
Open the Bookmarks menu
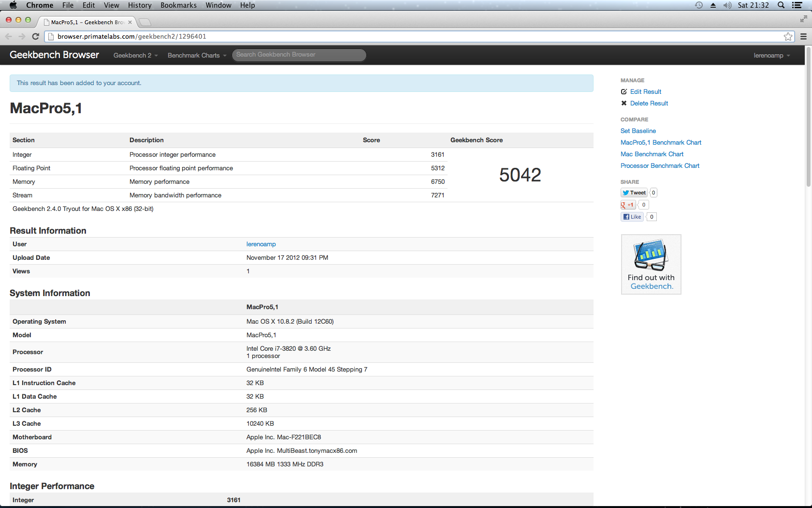click(x=178, y=5)
